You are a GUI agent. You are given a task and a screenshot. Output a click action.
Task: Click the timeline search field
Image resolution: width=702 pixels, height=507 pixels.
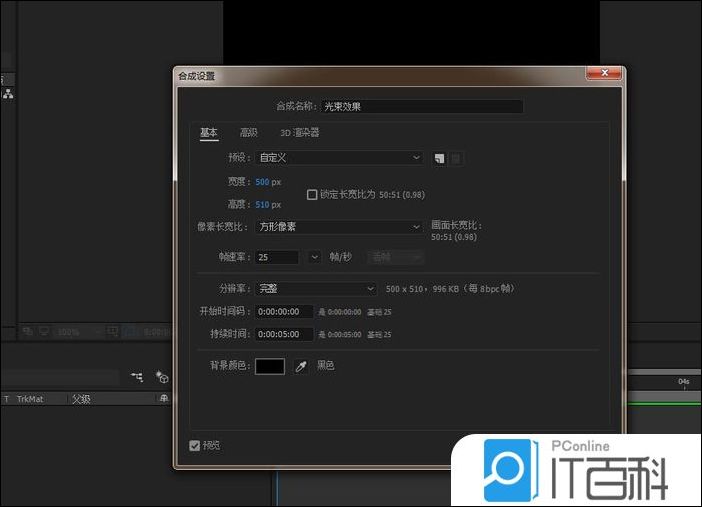(x=60, y=377)
